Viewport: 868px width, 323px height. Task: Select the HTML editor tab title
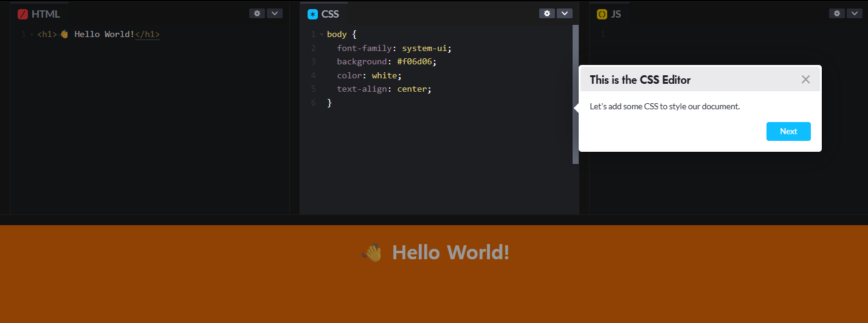pos(46,14)
